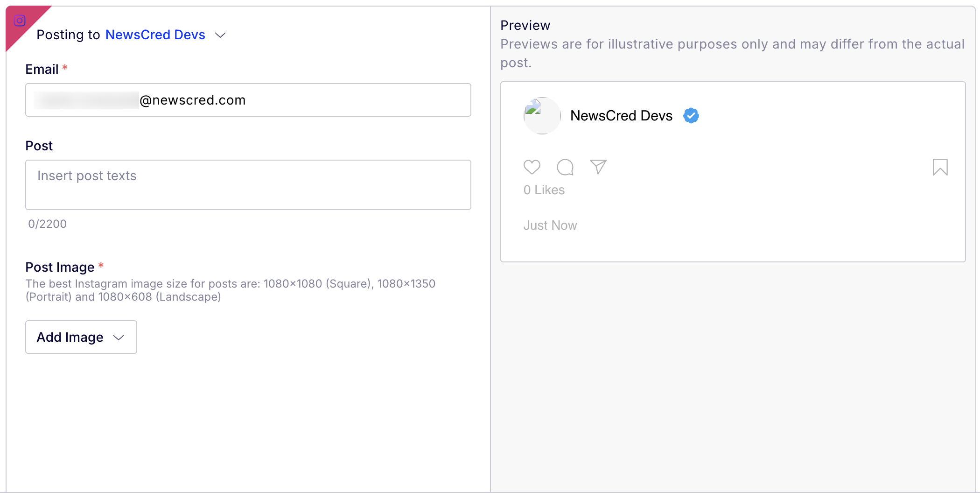Focus the Email input field

[248, 100]
